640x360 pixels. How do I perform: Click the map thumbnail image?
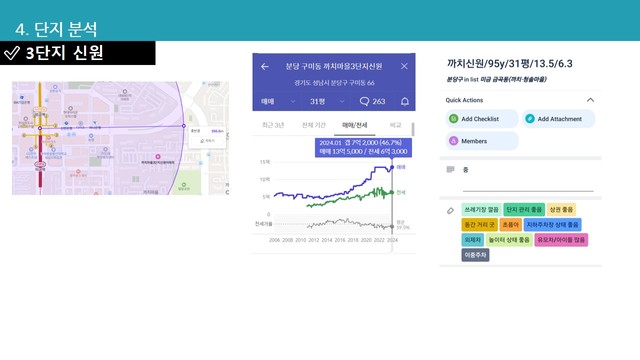[x=120, y=138]
